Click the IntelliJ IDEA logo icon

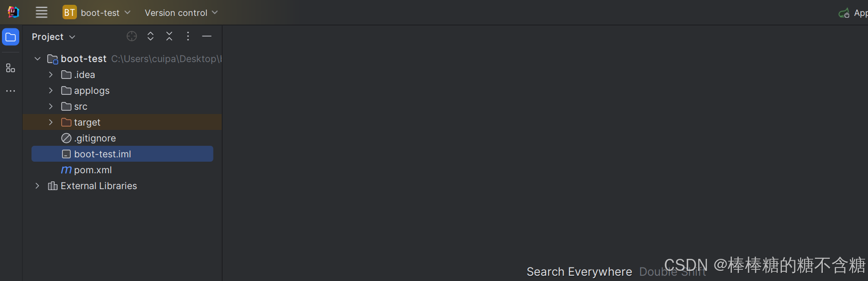13,12
